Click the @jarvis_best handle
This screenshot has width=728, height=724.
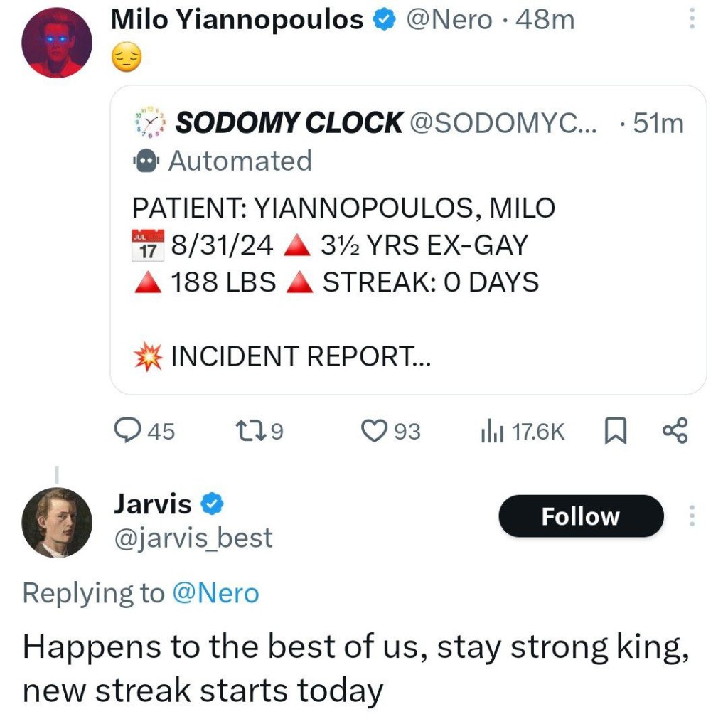click(x=193, y=538)
